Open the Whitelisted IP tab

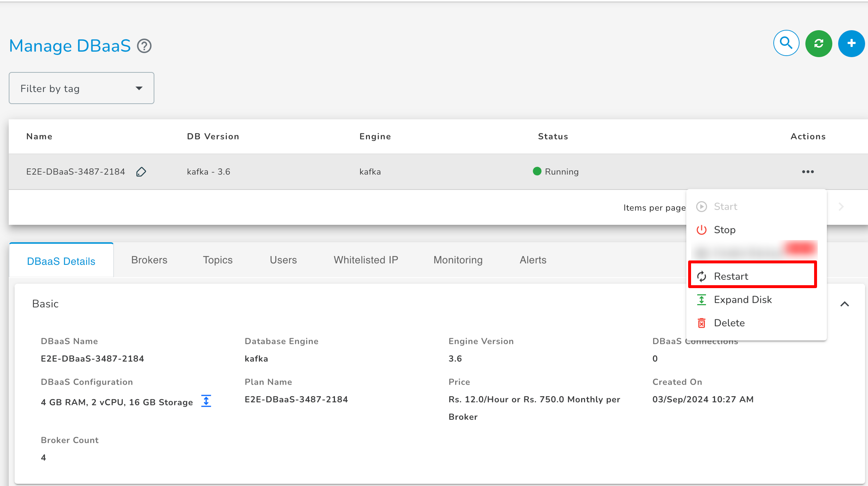point(366,260)
